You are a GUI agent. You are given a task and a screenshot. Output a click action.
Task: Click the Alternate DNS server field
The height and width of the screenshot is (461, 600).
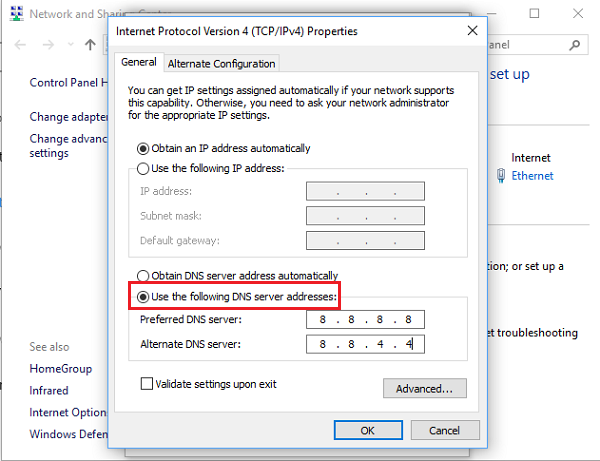[x=366, y=345]
